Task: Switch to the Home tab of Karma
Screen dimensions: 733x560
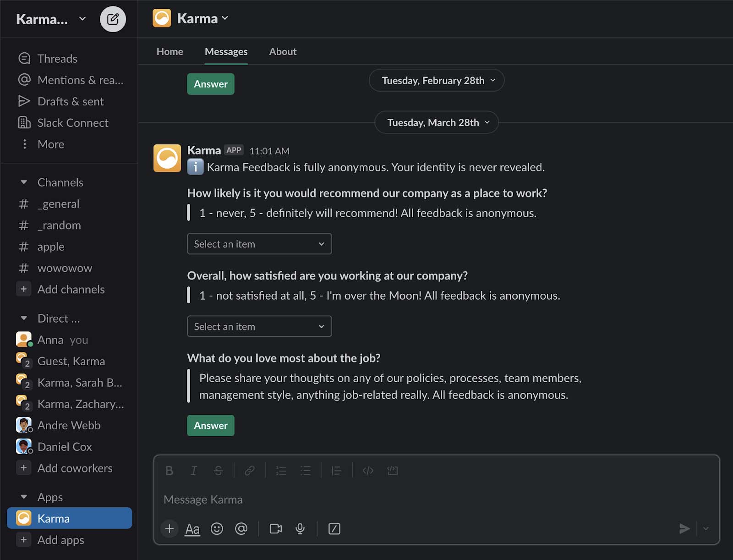Action: pyautogui.click(x=170, y=51)
